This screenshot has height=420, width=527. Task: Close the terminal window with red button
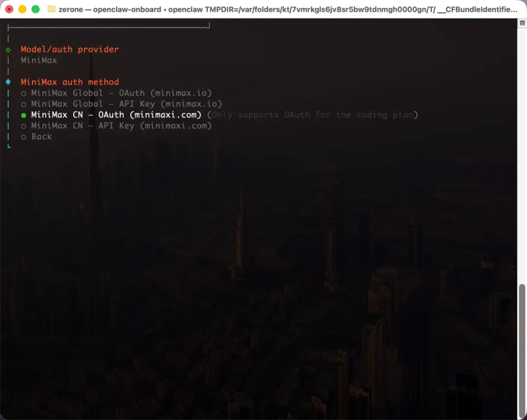tap(9, 9)
